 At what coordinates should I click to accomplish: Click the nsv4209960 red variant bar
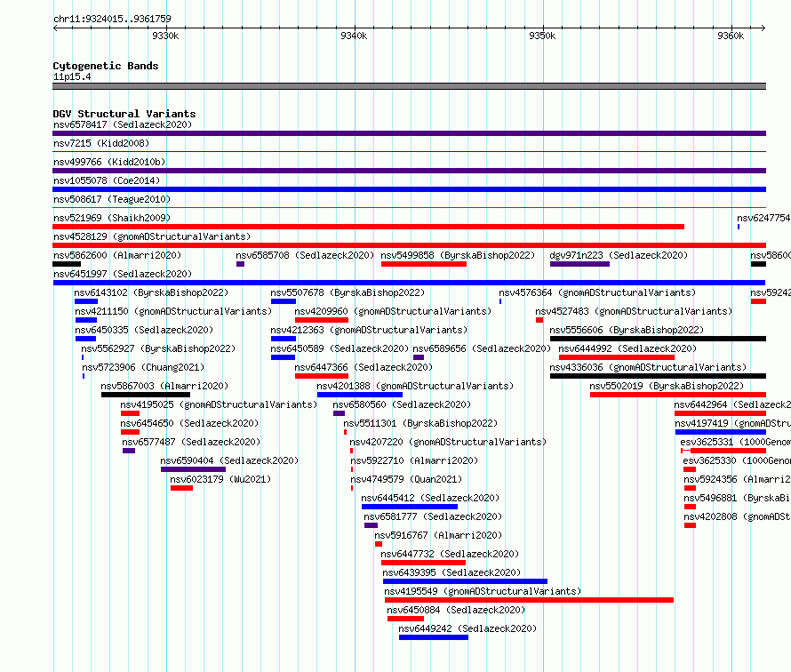(x=322, y=320)
